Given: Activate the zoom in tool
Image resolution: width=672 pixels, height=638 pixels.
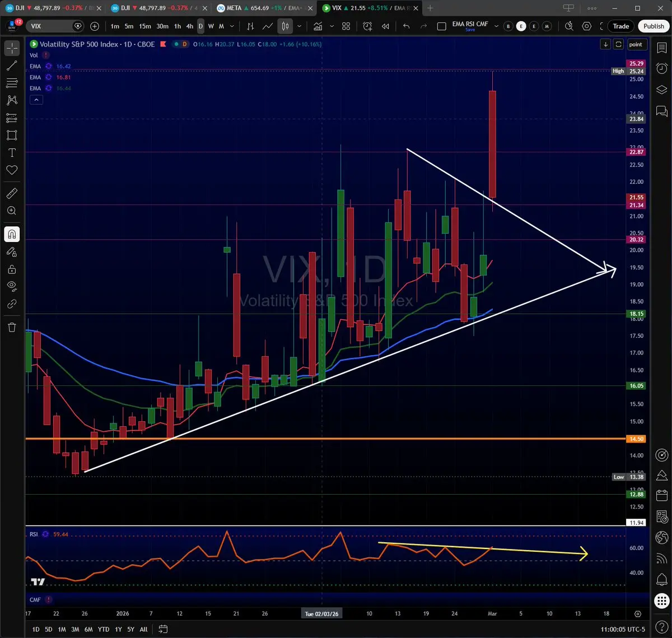Looking at the screenshot, I should click(11, 211).
